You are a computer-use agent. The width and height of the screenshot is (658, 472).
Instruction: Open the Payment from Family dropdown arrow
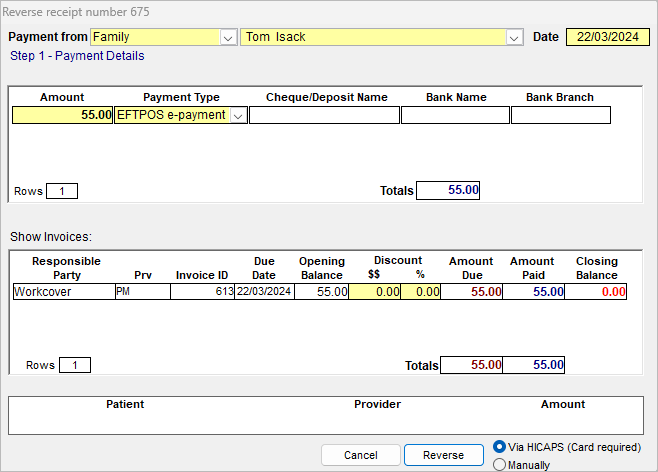(x=228, y=37)
